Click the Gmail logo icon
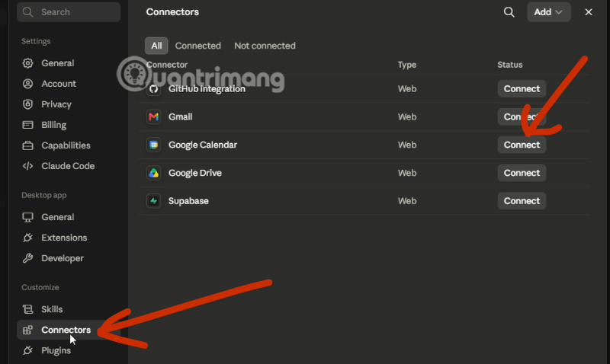This screenshot has width=610, height=364. click(154, 117)
